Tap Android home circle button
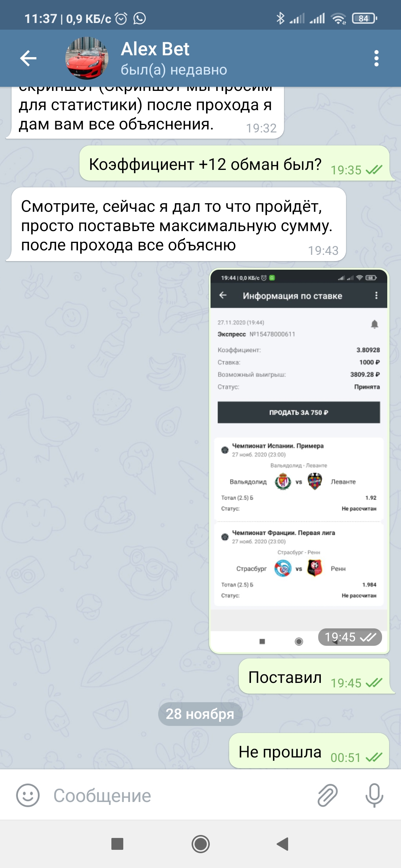 (200, 844)
